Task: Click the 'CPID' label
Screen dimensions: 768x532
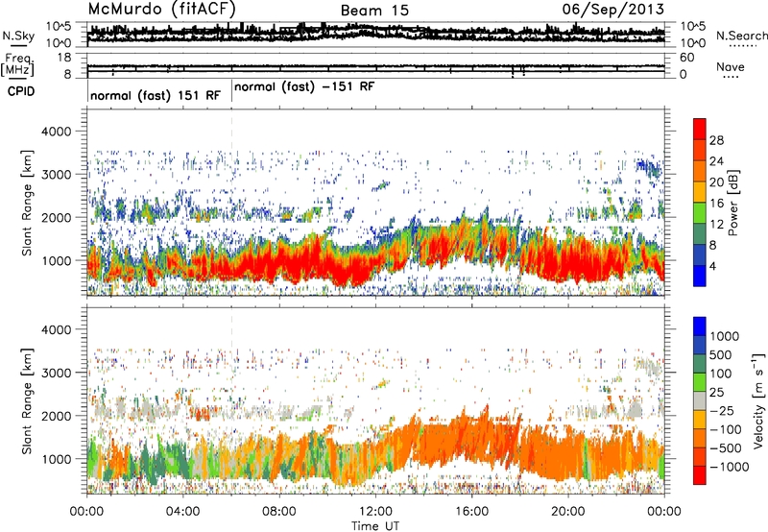Action: 21,91
